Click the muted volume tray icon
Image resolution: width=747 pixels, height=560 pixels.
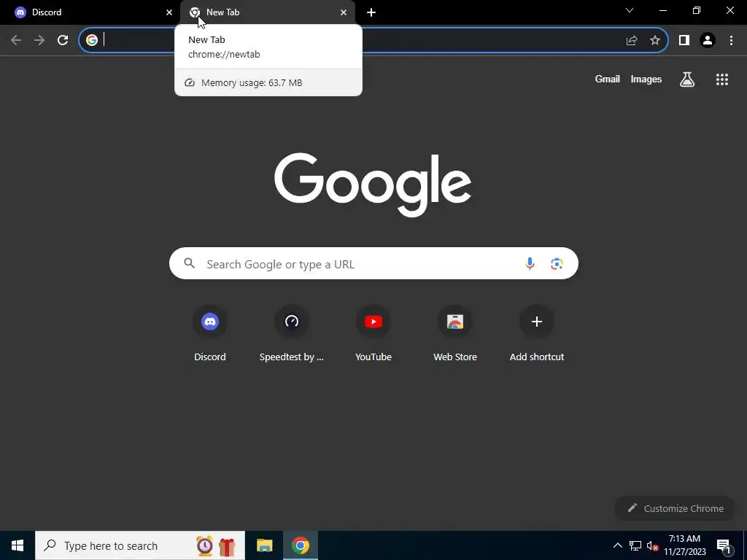652,545
